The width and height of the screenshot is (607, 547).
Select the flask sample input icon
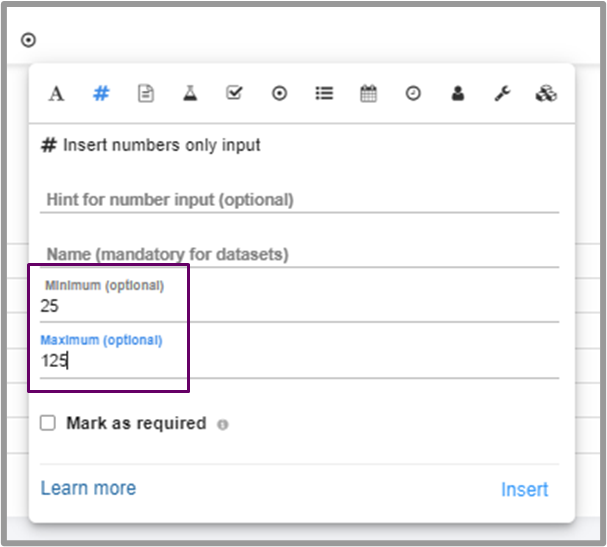[190, 94]
